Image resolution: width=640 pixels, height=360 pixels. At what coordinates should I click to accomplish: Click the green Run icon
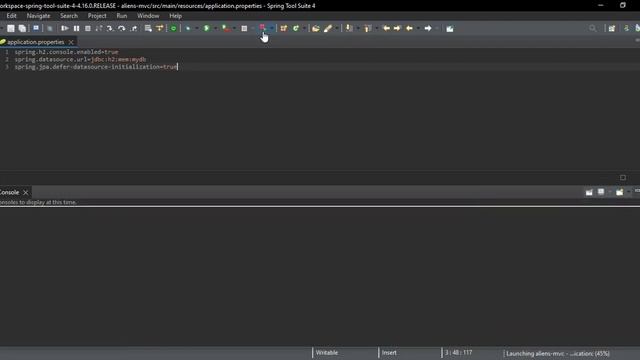pyautogui.click(x=207, y=28)
